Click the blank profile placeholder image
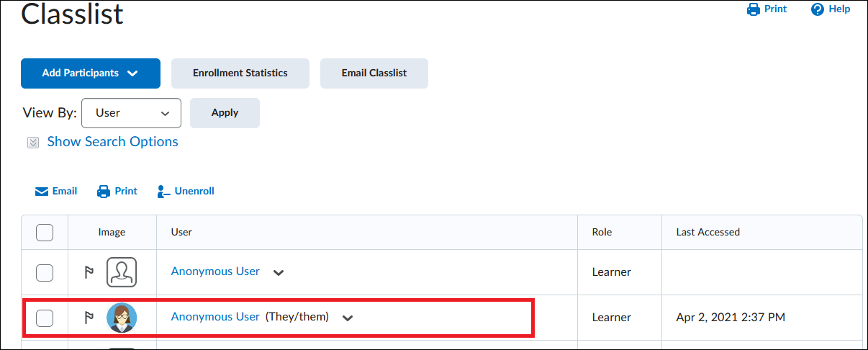The width and height of the screenshot is (868, 350). click(122, 272)
